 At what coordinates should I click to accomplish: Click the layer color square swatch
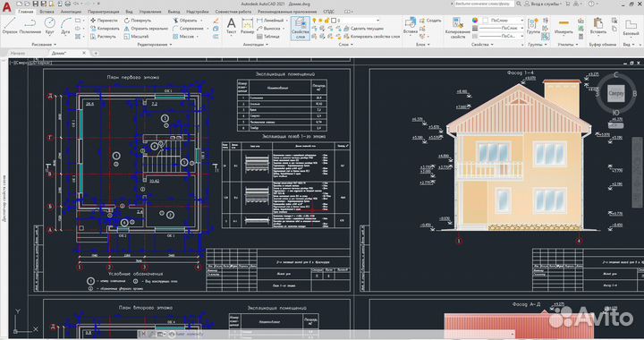[x=334, y=20]
